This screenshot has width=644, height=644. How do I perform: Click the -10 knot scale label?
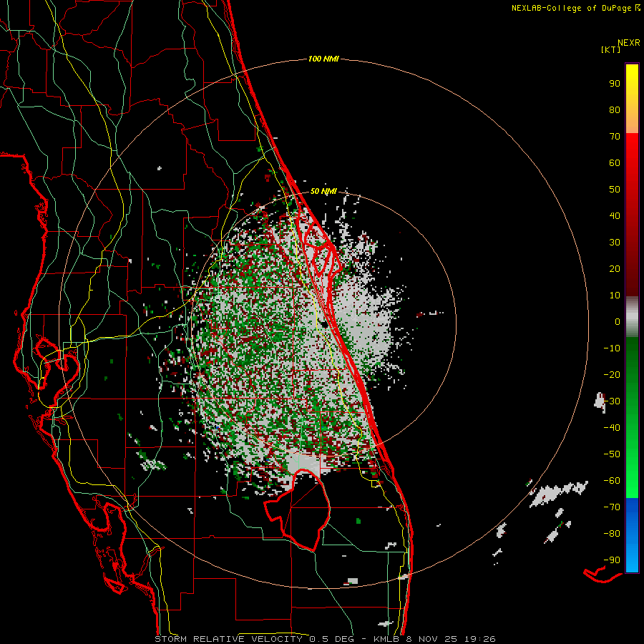pyautogui.click(x=612, y=348)
